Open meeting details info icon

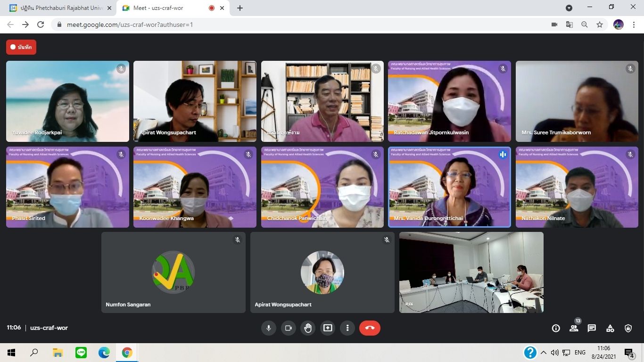click(556, 329)
